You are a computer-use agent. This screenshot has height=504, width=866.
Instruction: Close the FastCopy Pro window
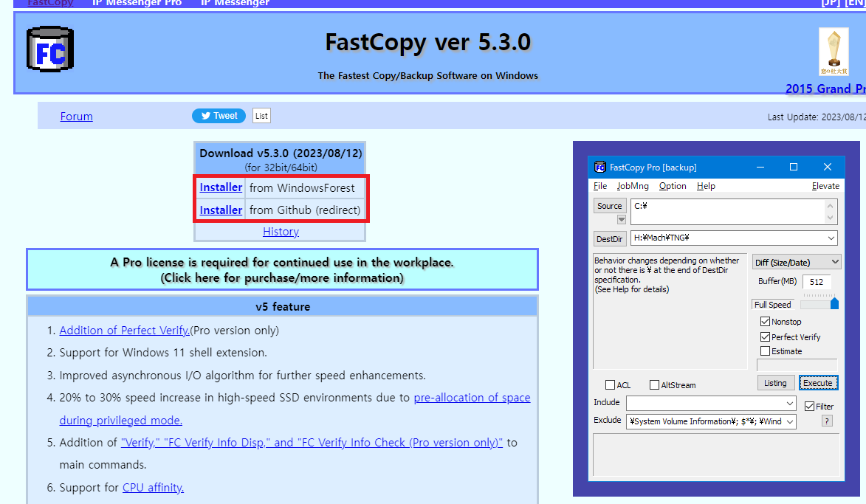pos(828,167)
